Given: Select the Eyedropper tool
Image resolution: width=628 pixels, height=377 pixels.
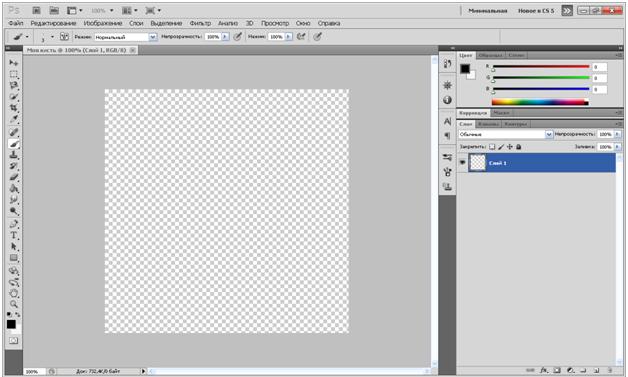Looking at the screenshot, I should [14, 119].
